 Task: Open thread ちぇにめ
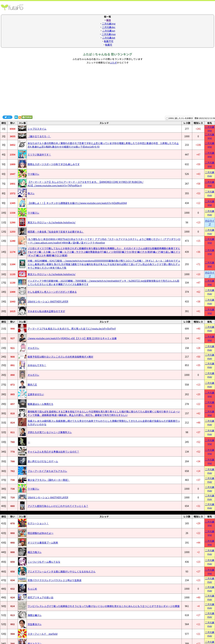[32, 589]
